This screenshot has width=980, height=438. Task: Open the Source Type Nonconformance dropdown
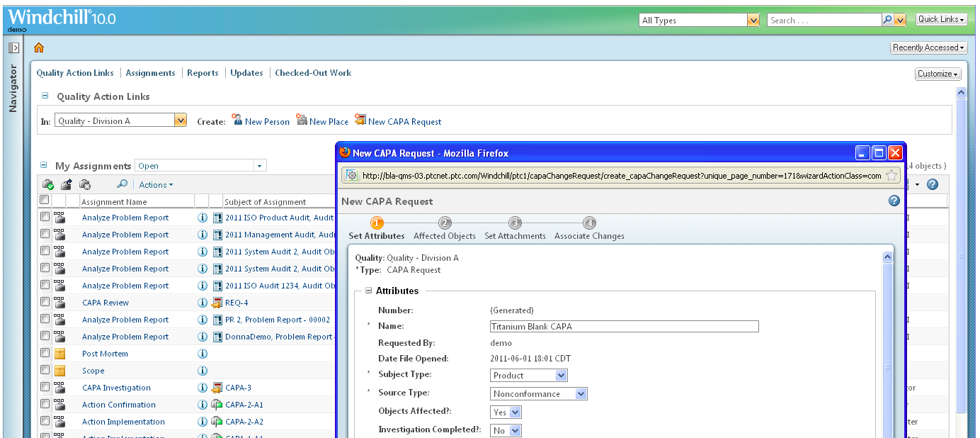pos(538,394)
